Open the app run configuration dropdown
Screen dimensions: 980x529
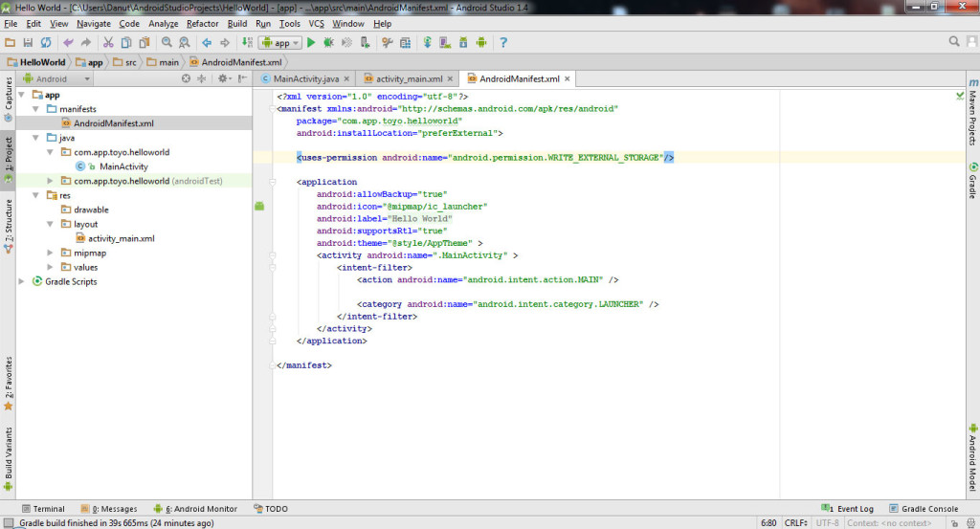pos(280,42)
